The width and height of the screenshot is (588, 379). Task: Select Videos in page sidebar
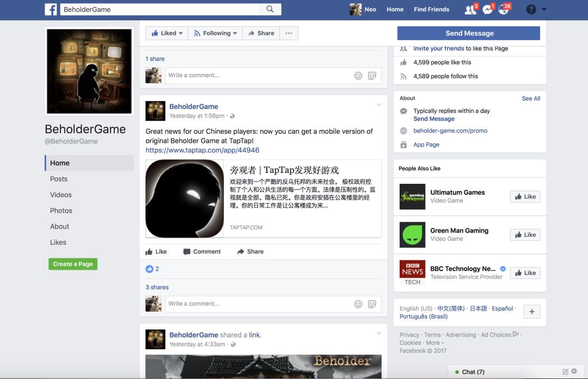[61, 195]
